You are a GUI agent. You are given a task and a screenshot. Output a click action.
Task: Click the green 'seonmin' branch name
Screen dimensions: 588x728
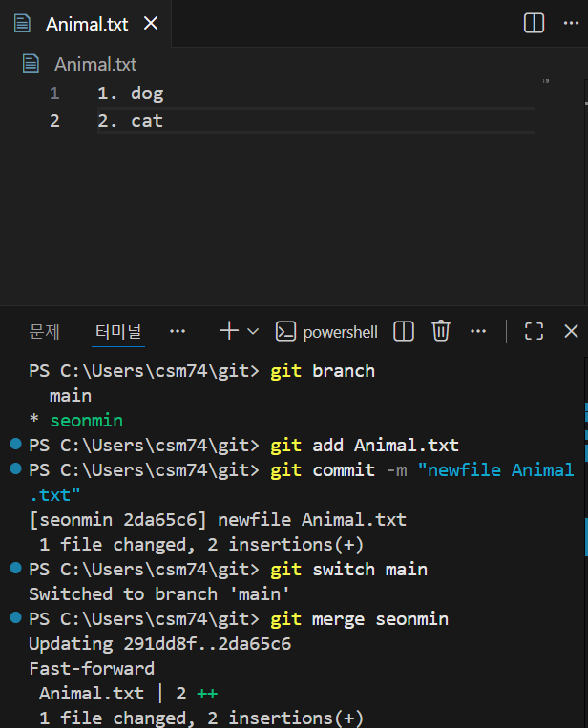click(87, 421)
